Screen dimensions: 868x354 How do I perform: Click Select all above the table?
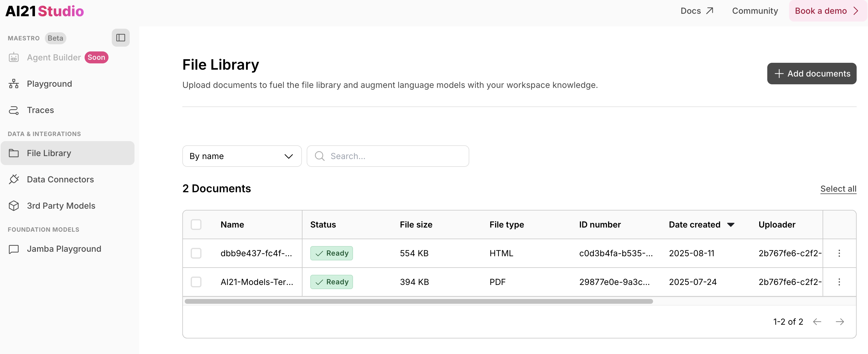point(838,189)
